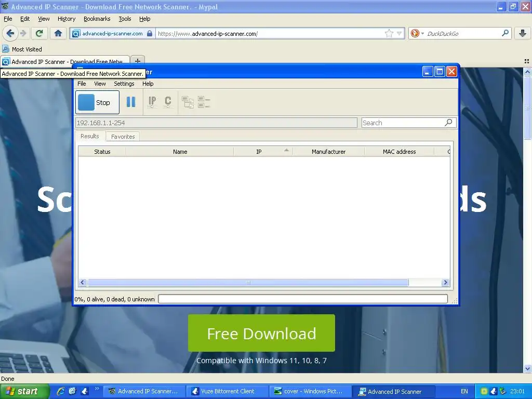The width and height of the screenshot is (532, 399).
Task: Click the left arrow of horizontal scrollbar
Action: pyautogui.click(x=83, y=282)
